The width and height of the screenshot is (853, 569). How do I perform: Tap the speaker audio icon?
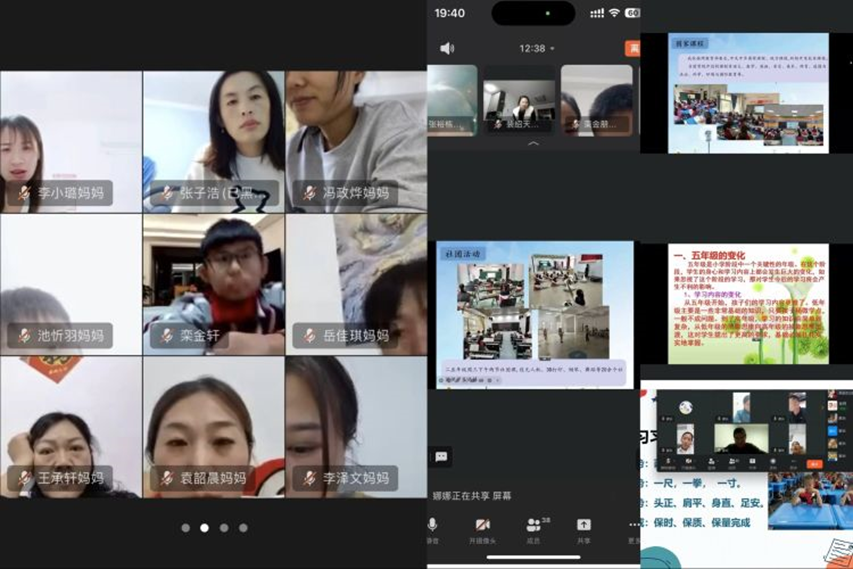(x=446, y=48)
